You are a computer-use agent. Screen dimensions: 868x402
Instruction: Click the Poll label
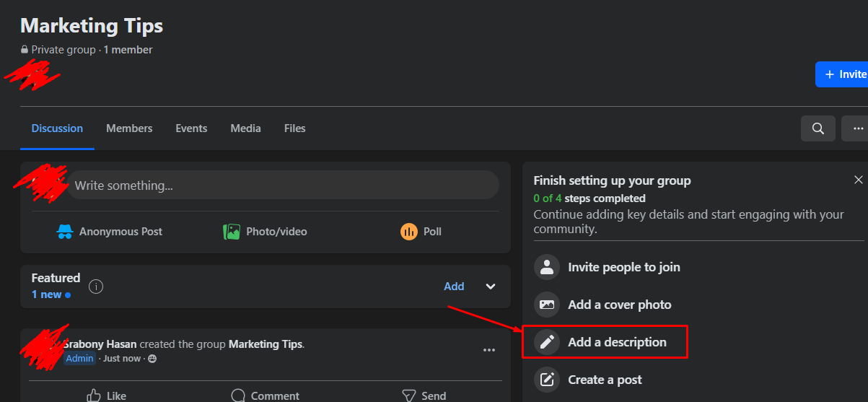coord(432,232)
